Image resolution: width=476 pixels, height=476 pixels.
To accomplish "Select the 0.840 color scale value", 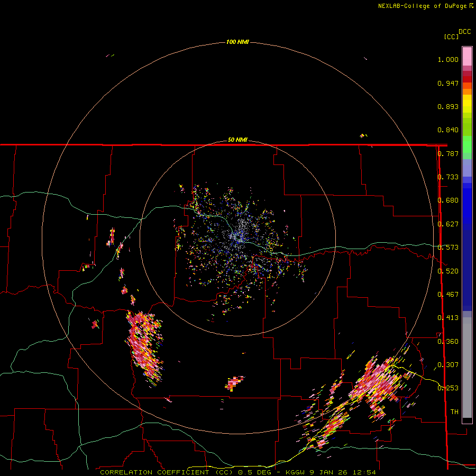I will 448,130.
